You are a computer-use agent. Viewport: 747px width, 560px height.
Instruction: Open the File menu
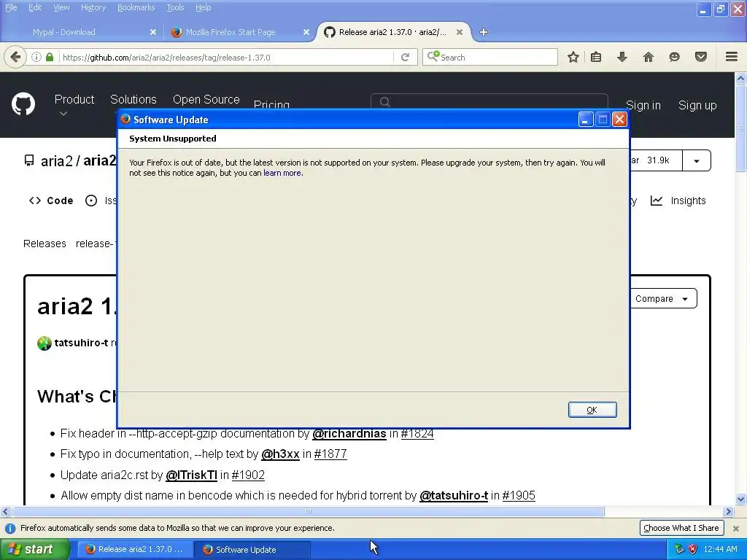11,7
